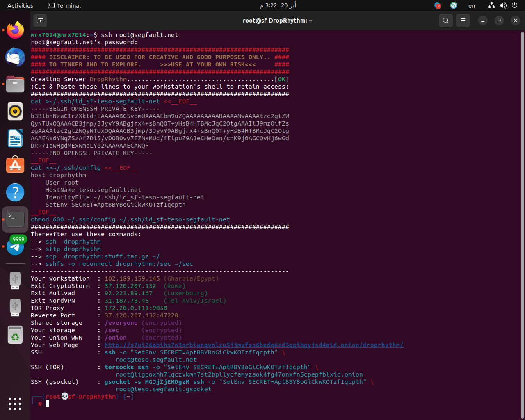Viewport: 525px width, 420px height.
Task: Click workstation IP 102.189.159.145
Action: pyautogui.click(x=132, y=278)
